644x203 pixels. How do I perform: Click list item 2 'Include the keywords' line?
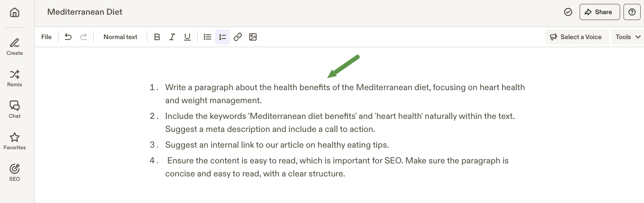pyautogui.click(x=340, y=116)
